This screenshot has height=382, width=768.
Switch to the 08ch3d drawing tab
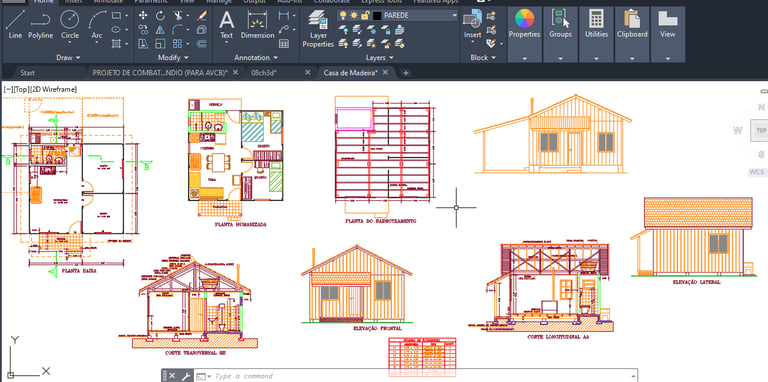pyautogui.click(x=264, y=72)
